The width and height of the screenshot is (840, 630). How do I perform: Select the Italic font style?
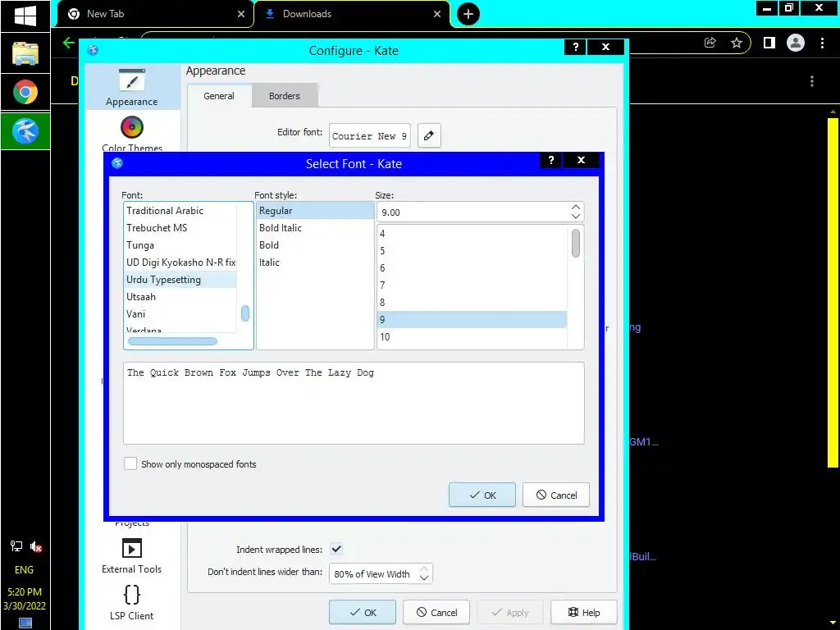click(315, 262)
